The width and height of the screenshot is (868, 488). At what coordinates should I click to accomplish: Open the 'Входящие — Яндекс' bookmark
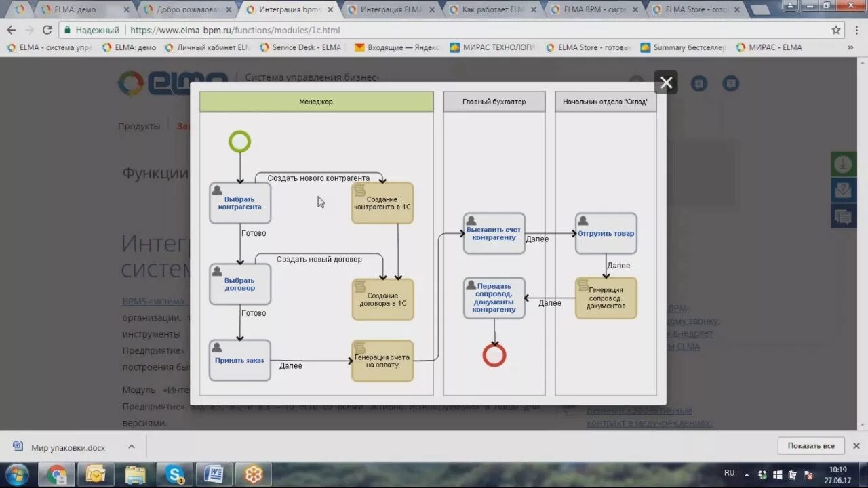(397, 47)
